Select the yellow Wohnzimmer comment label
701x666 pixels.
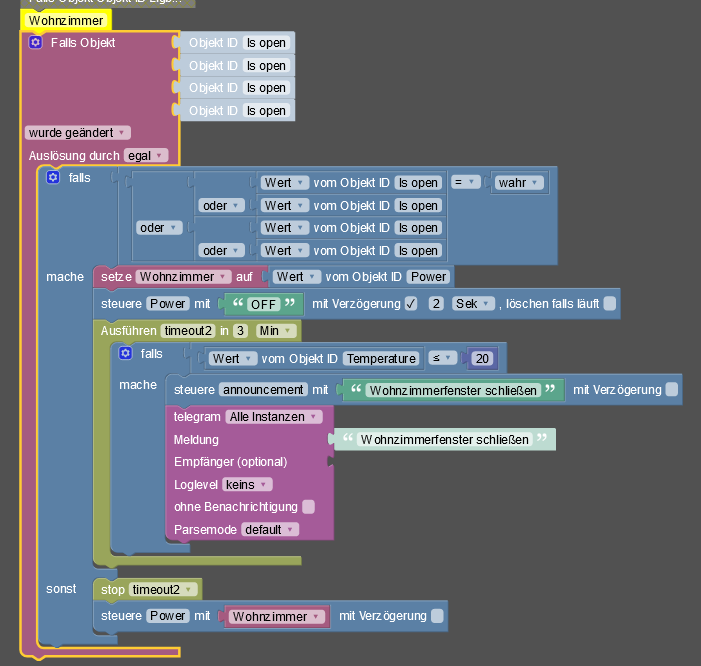(x=66, y=21)
